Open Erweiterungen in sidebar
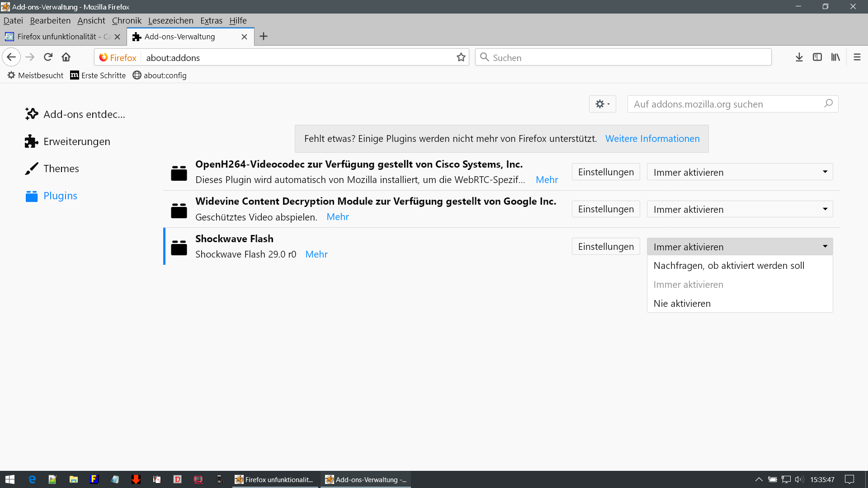 point(76,141)
